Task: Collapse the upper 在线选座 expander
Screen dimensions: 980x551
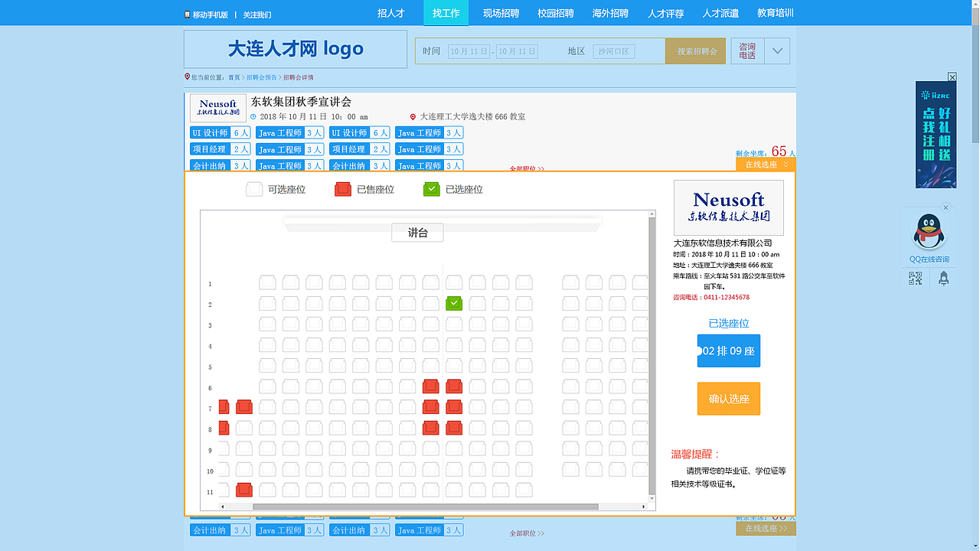Action: [766, 165]
